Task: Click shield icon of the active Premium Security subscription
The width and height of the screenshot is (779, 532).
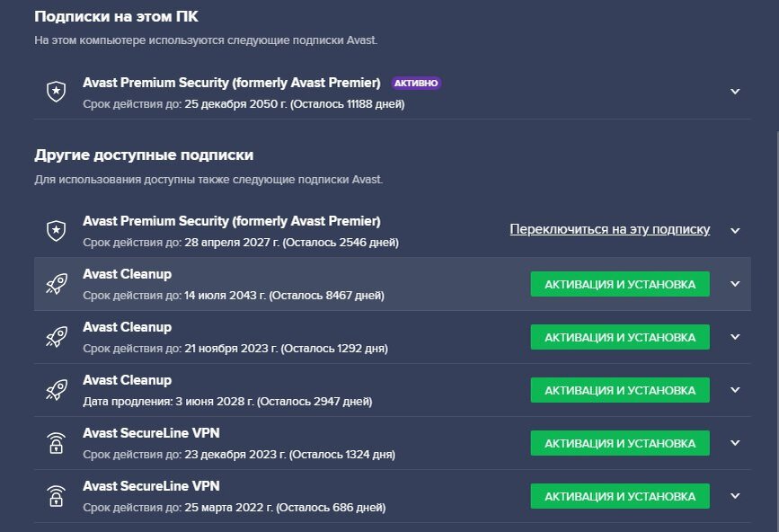Action: point(56,92)
